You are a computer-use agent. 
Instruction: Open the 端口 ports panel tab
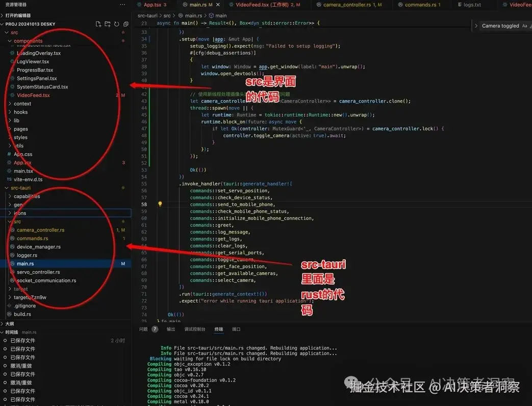coord(236,329)
